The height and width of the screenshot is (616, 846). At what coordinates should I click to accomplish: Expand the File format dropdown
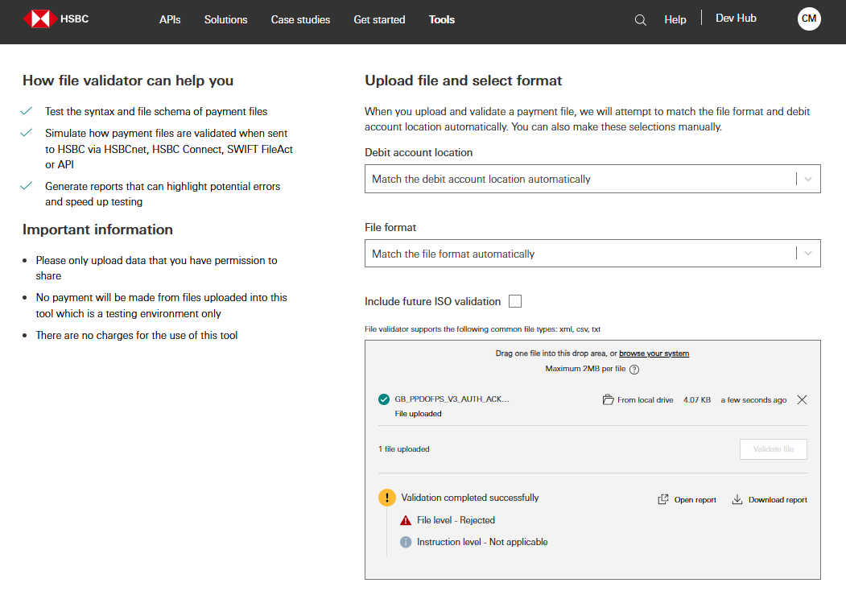click(x=808, y=254)
